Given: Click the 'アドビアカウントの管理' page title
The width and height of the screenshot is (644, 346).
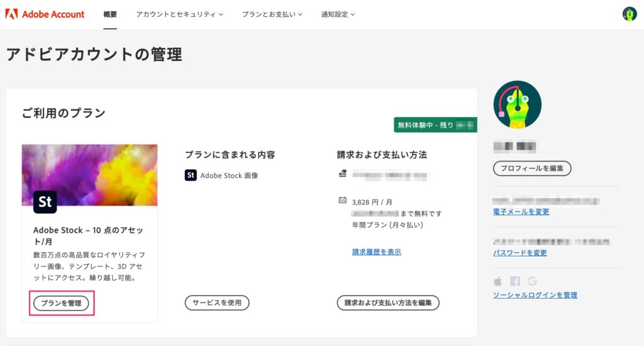Looking at the screenshot, I should pos(94,54).
